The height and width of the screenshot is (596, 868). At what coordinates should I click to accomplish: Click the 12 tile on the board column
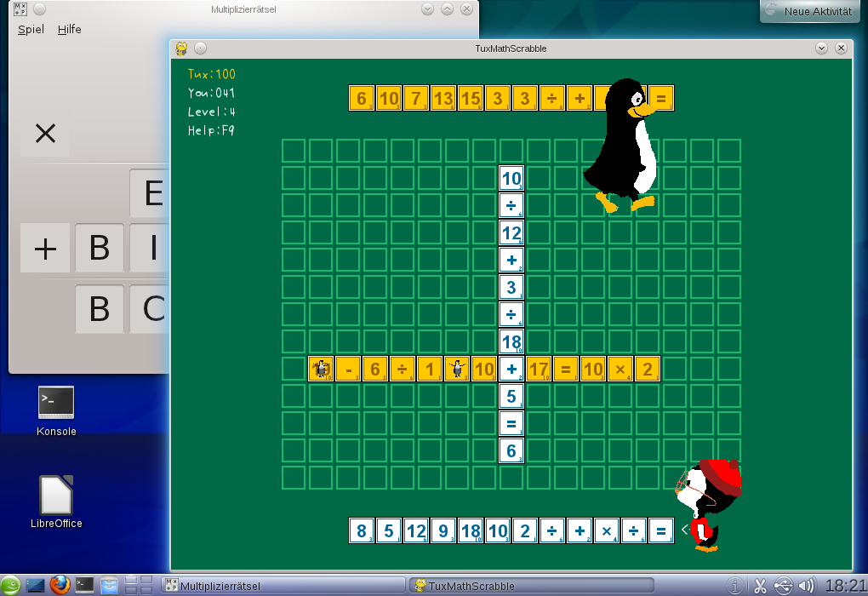coord(511,232)
